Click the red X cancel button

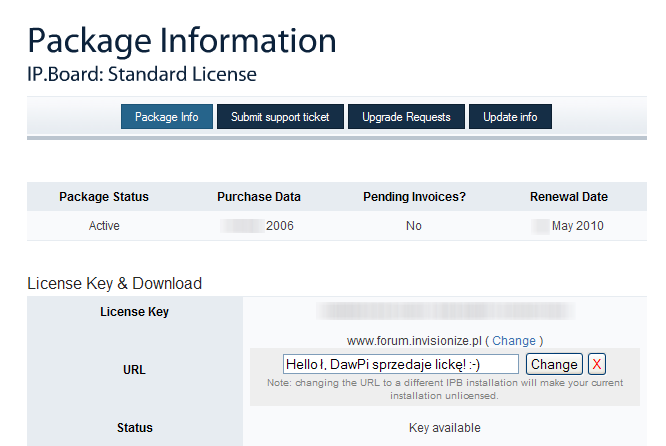(596, 364)
